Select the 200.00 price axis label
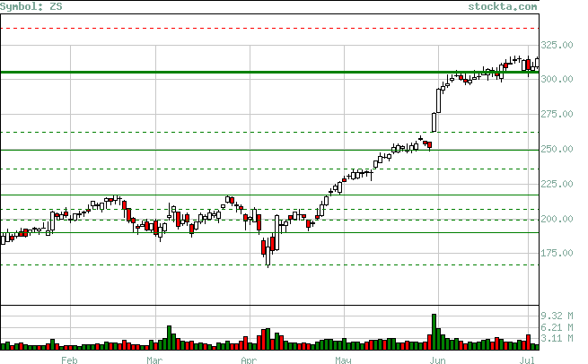Image resolution: width=588 pixels, height=364 pixels. pyautogui.click(x=557, y=219)
